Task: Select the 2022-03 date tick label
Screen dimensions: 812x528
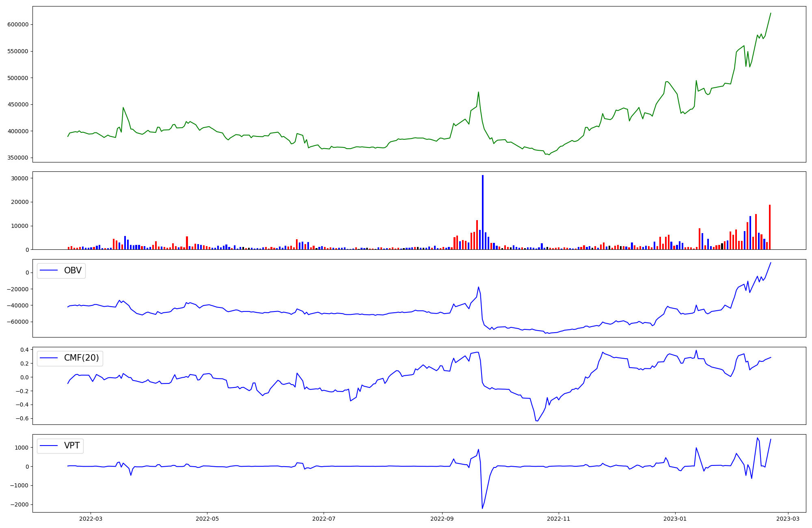Action: pos(91,519)
